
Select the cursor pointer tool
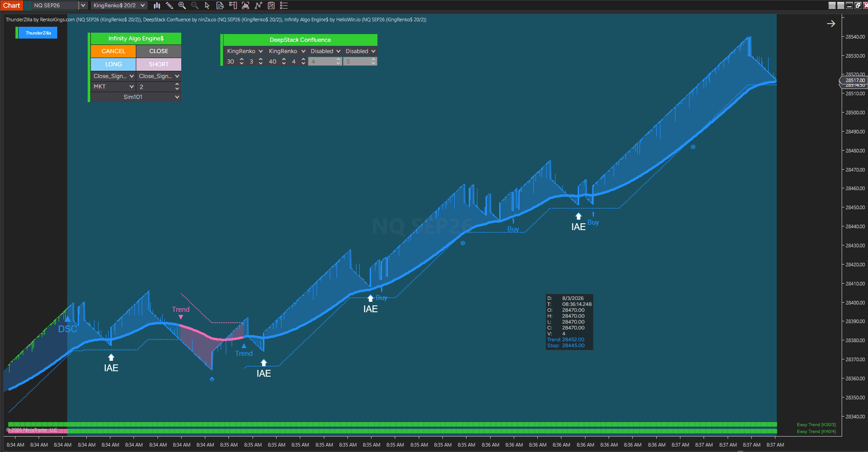pos(208,5)
